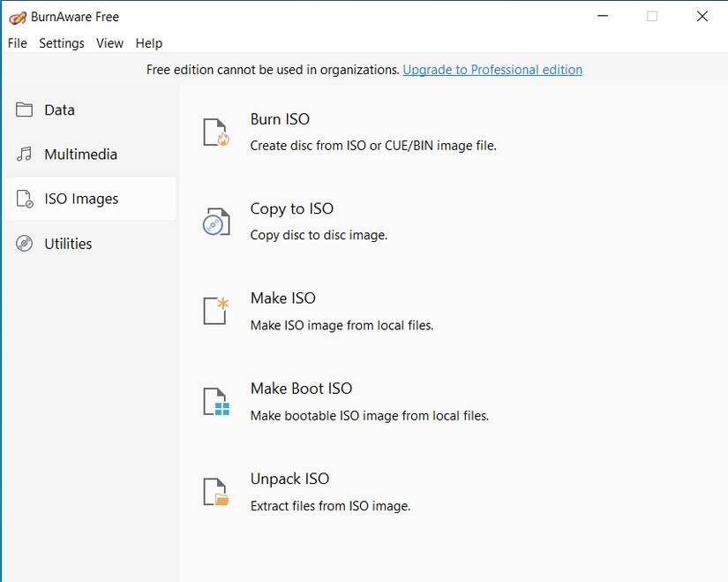The height and width of the screenshot is (582, 728).
Task: Open Upgrade to Professional edition link
Action: coord(492,69)
